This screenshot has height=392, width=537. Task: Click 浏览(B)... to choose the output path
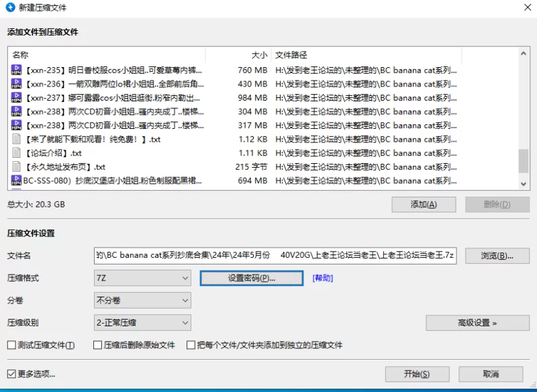point(497,256)
